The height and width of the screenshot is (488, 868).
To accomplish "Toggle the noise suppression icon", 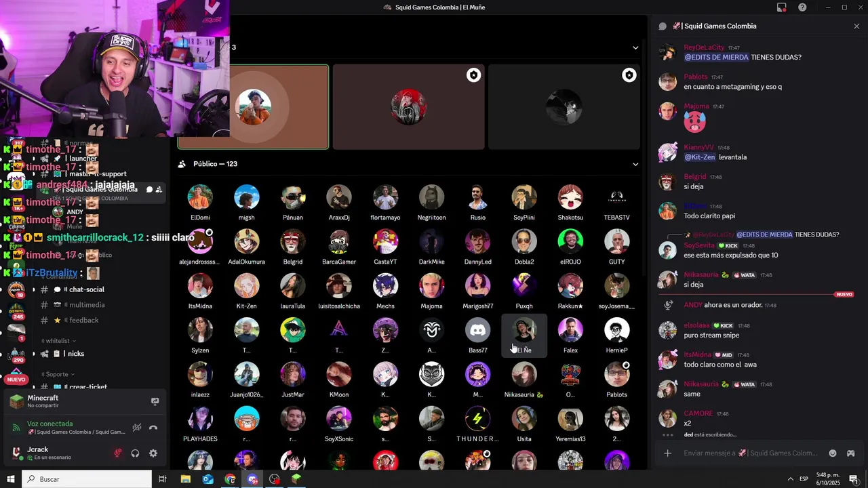I will pos(137,428).
